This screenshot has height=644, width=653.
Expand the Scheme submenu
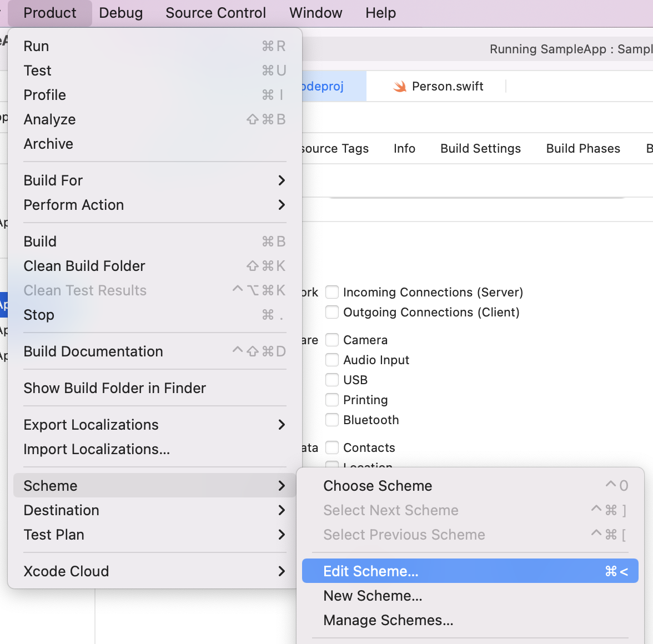click(154, 486)
